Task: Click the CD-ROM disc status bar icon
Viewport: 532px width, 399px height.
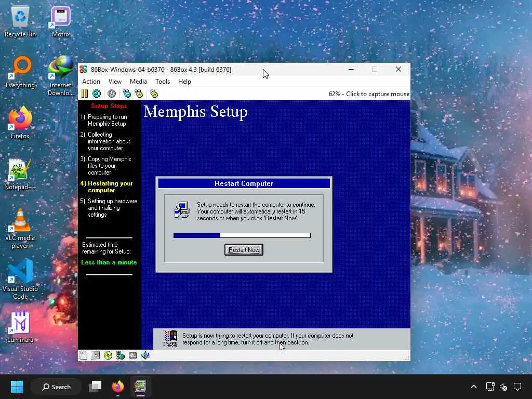Action: (x=108, y=355)
